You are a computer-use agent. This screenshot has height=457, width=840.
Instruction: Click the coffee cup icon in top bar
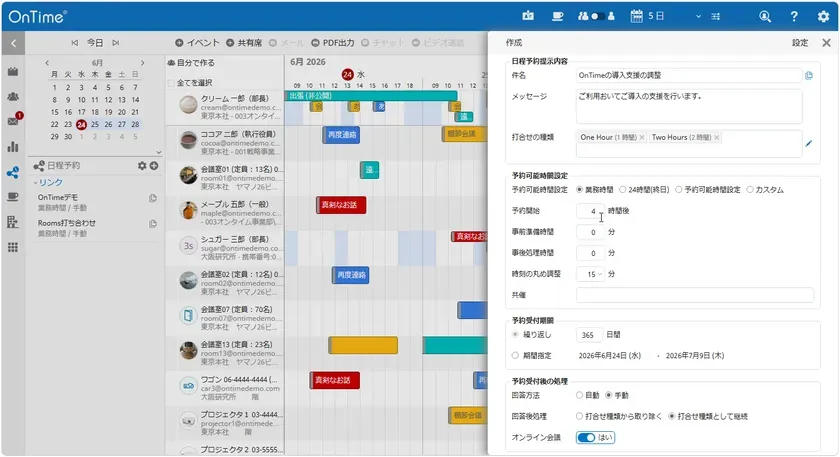click(x=558, y=16)
